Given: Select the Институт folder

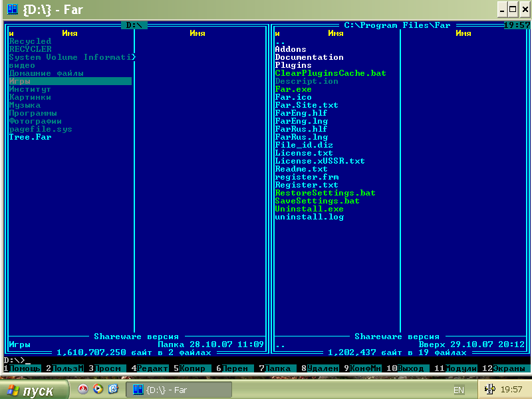Looking at the screenshot, I should click(x=30, y=89).
